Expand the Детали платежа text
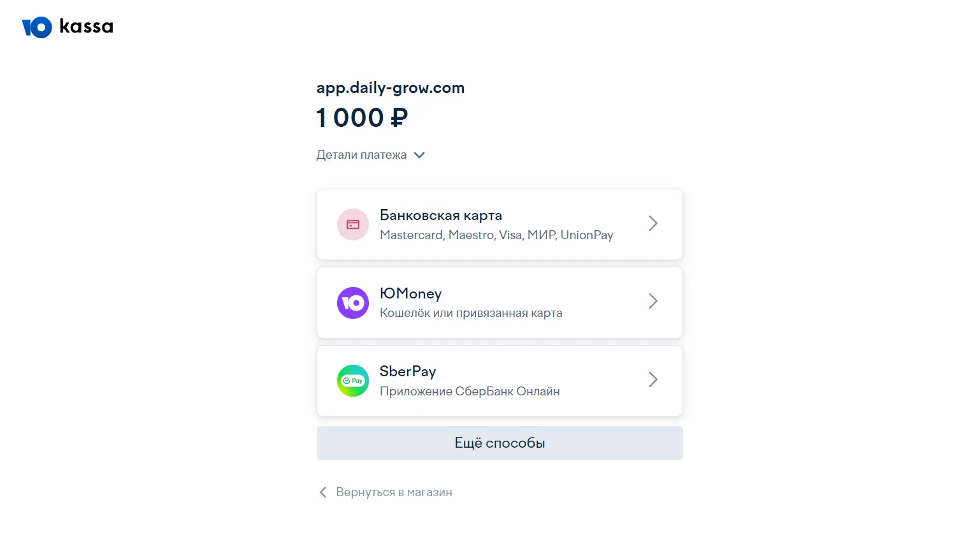The height and width of the screenshot is (544, 980). click(x=361, y=155)
